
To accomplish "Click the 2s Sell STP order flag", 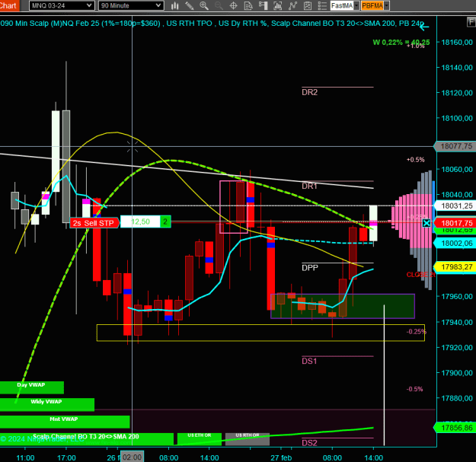I will click(x=94, y=223).
